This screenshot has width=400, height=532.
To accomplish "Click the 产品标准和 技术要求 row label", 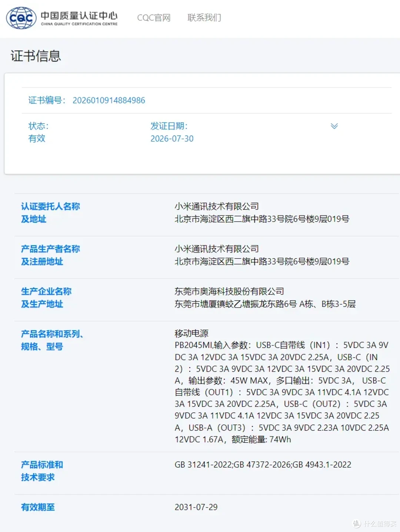I will 42,471.
